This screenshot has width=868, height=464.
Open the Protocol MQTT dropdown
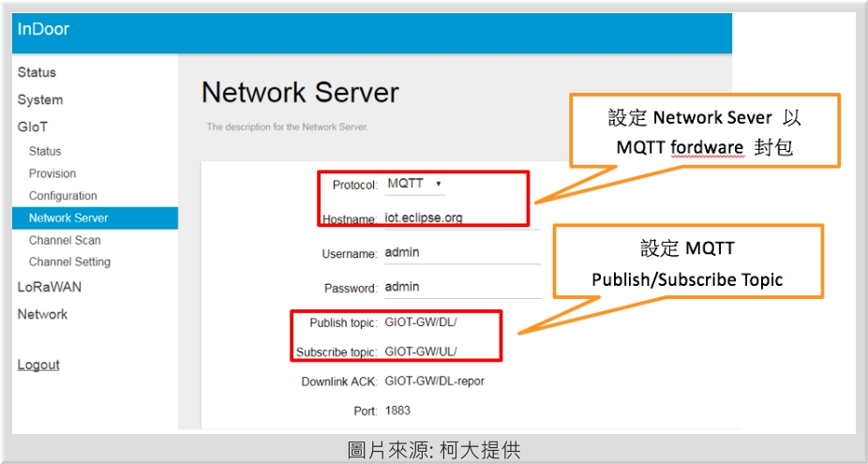[414, 185]
